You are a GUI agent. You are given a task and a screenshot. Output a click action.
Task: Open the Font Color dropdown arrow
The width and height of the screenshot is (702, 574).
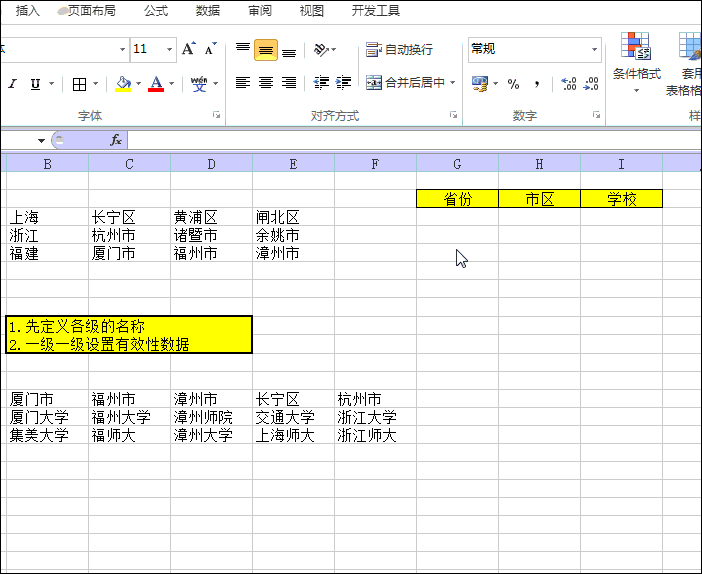click(171, 84)
